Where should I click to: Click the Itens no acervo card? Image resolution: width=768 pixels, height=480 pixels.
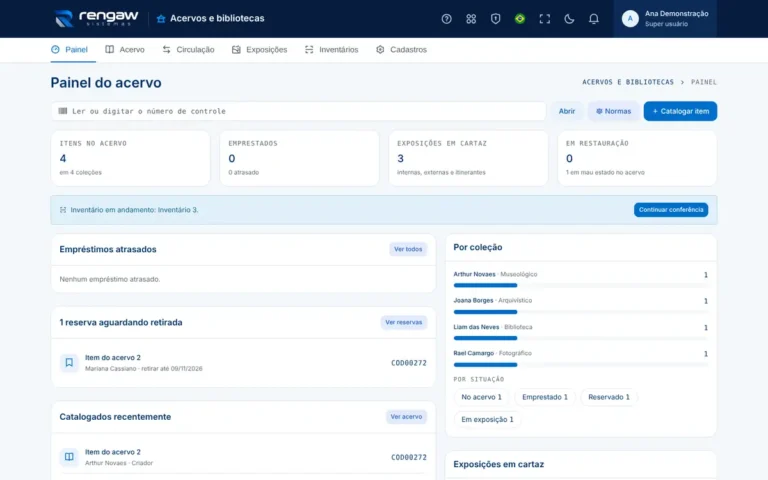tap(130, 158)
